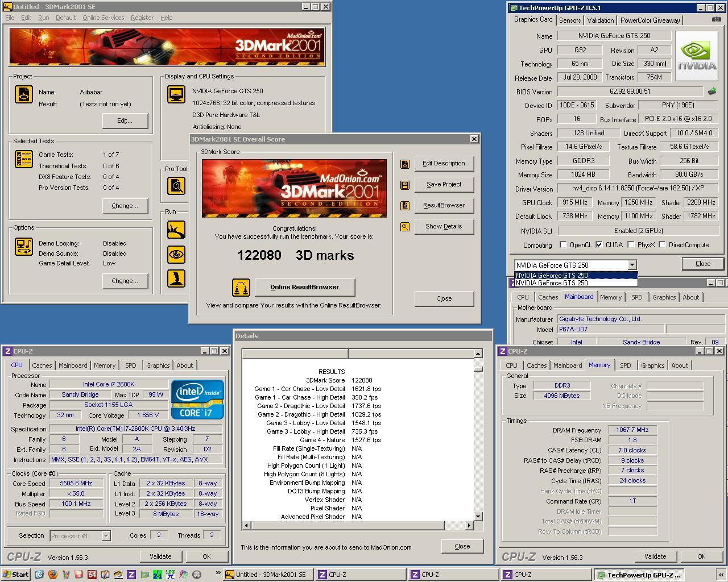The height and width of the screenshot is (582, 728).
Task: Click the icon left of Online ResultBrowser
Action: click(241, 287)
